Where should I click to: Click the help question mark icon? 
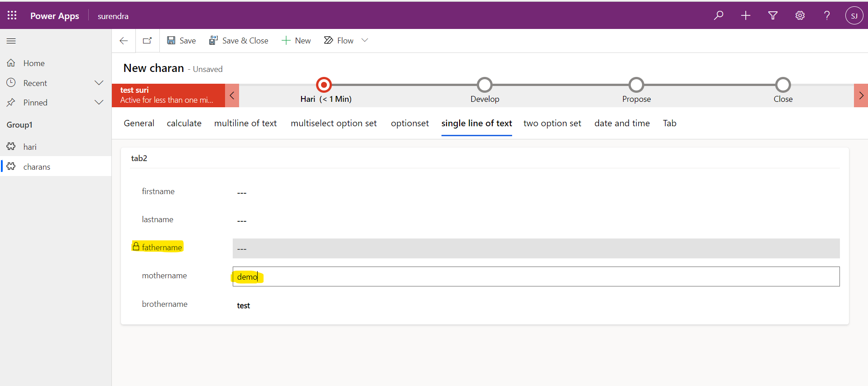pos(827,16)
